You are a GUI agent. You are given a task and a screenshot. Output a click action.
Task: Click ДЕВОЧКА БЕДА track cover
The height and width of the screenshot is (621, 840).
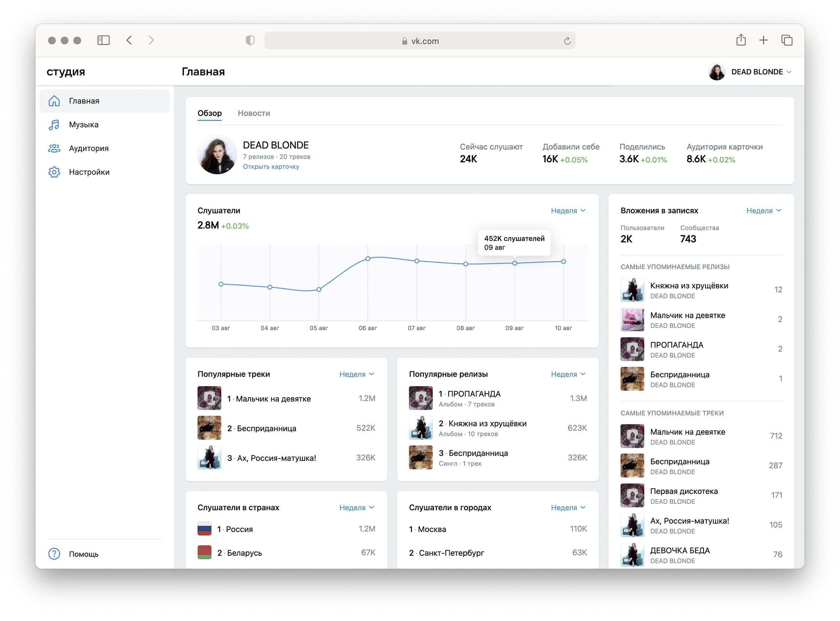pyautogui.click(x=632, y=555)
